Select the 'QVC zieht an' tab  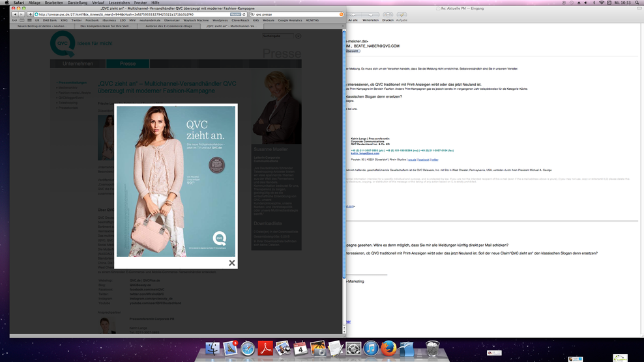231,26
